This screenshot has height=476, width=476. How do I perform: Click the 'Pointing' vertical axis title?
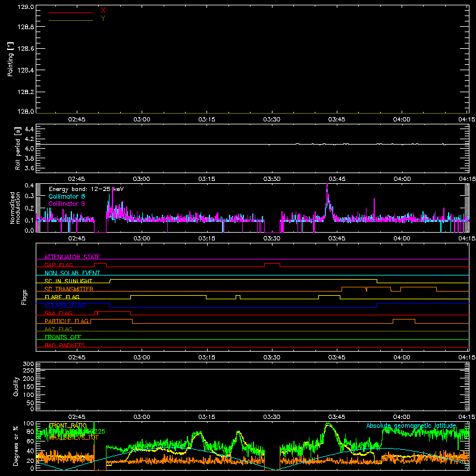click(x=11, y=59)
